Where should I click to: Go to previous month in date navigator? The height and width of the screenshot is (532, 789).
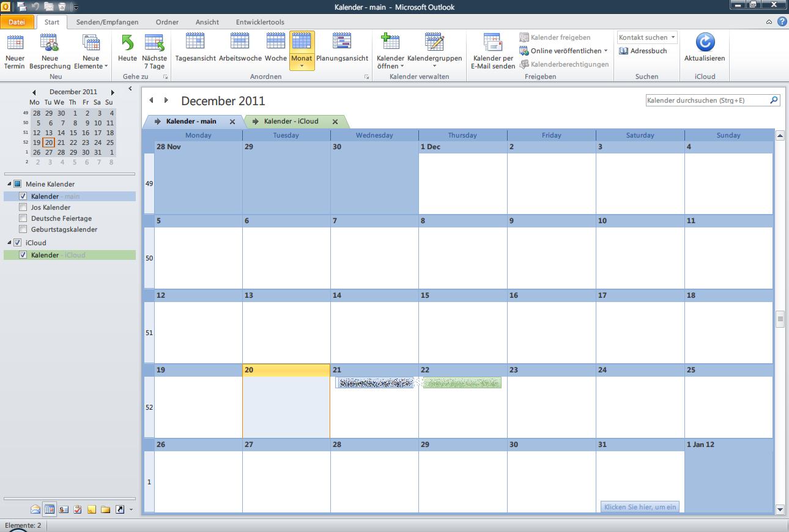34,92
